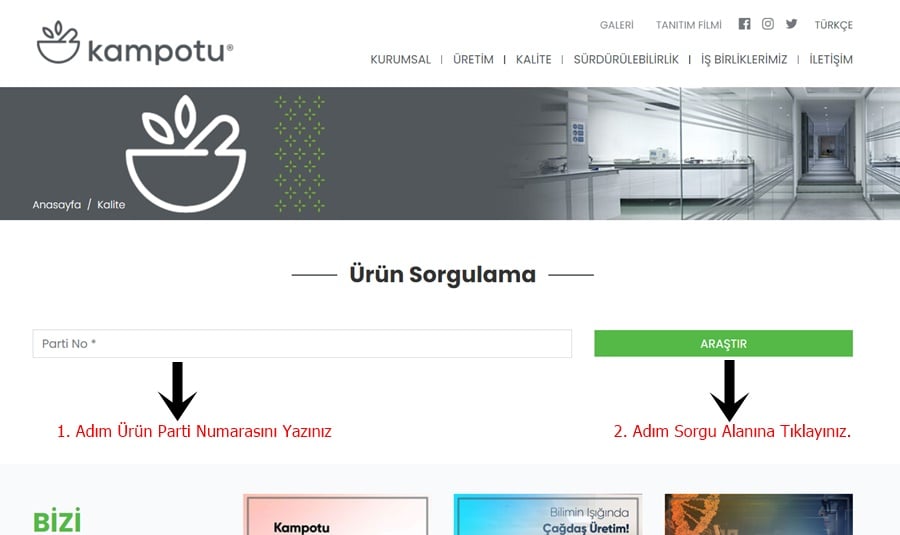Go to the KALİTE menu item
The image size is (900, 535).
pyautogui.click(x=533, y=60)
